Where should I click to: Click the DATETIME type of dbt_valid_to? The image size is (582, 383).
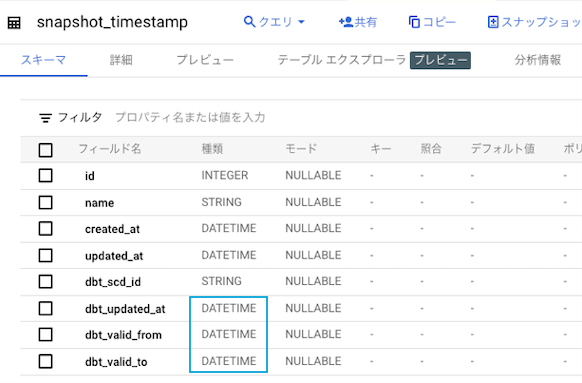point(229,361)
